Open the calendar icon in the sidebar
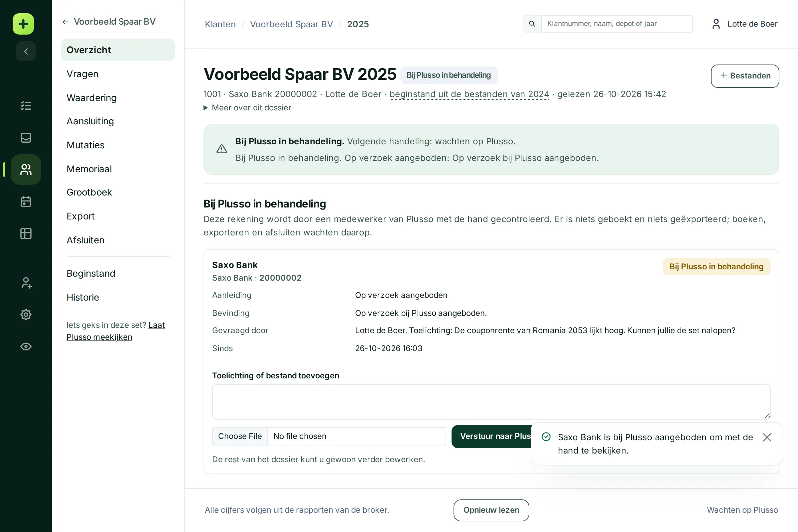 pos(26,201)
